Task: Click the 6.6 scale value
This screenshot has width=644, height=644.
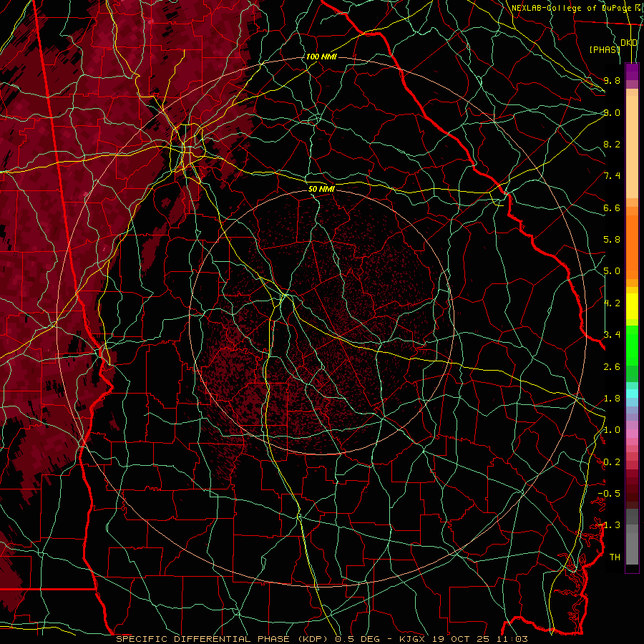Action: pyautogui.click(x=612, y=208)
